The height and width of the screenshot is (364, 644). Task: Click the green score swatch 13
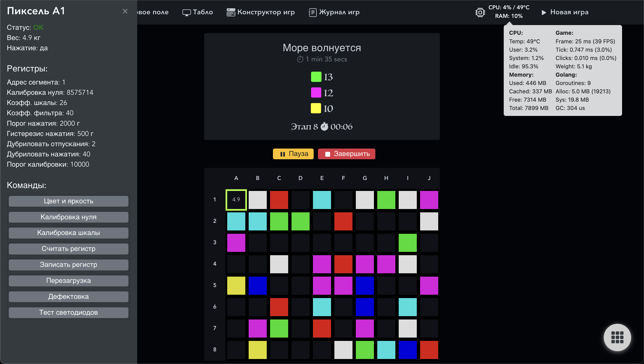click(316, 77)
